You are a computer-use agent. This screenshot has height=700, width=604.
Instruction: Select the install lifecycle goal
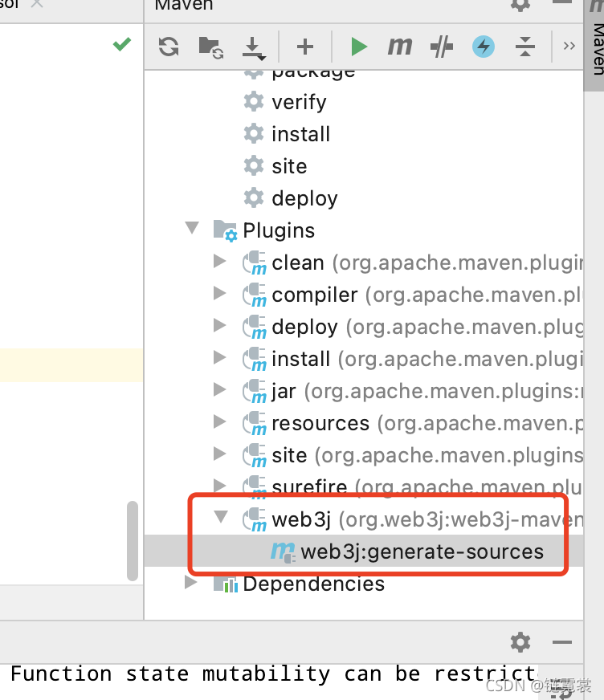click(300, 134)
